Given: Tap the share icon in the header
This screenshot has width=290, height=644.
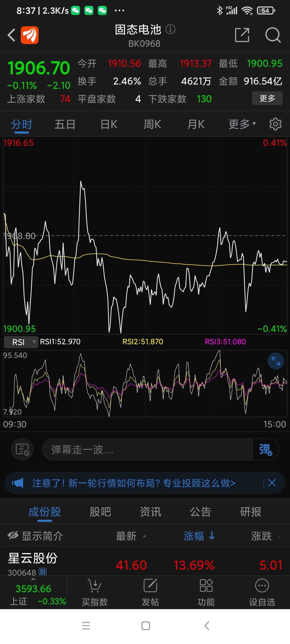Looking at the screenshot, I should tap(242, 35).
